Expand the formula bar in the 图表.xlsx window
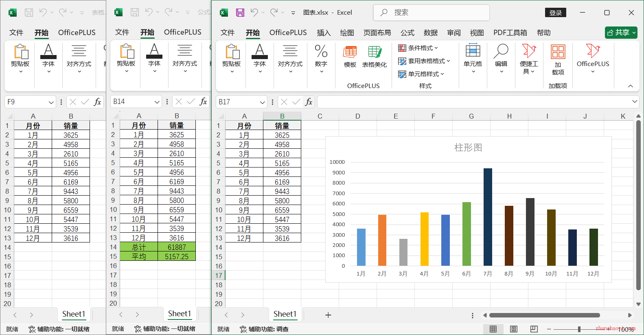The image size is (644, 335). (x=635, y=101)
